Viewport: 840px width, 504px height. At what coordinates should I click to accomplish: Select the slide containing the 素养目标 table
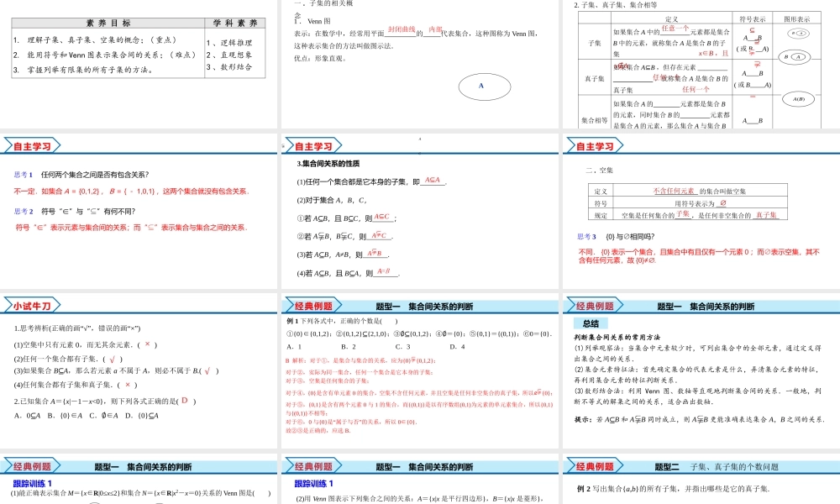click(139, 65)
